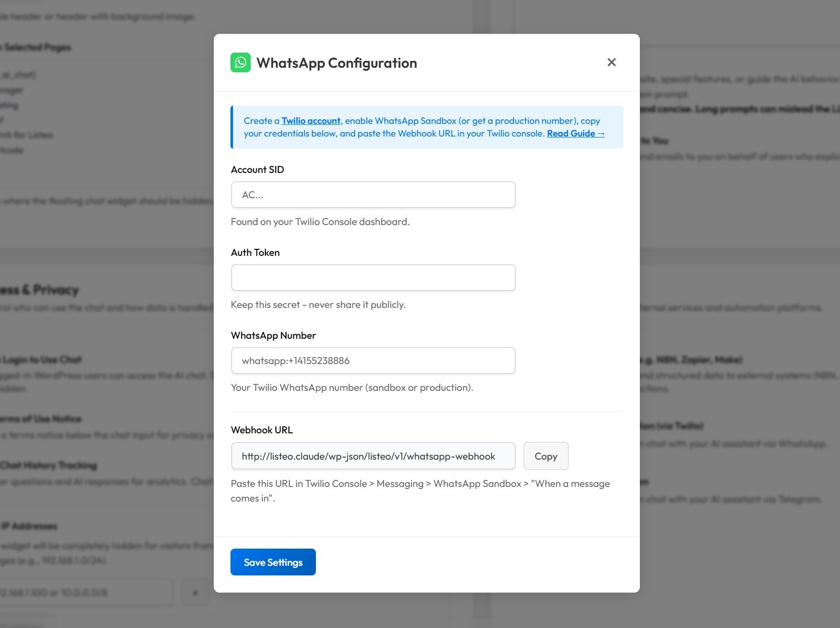The height and width of the screenshot is (628, 840).
Task: Open the Read Guide link
Action: [575, 133]
